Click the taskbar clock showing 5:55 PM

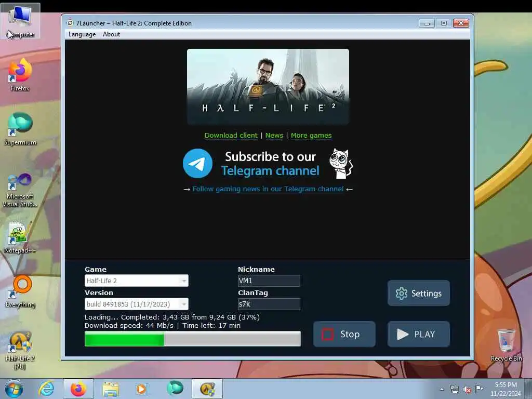(x=506, y=389)
